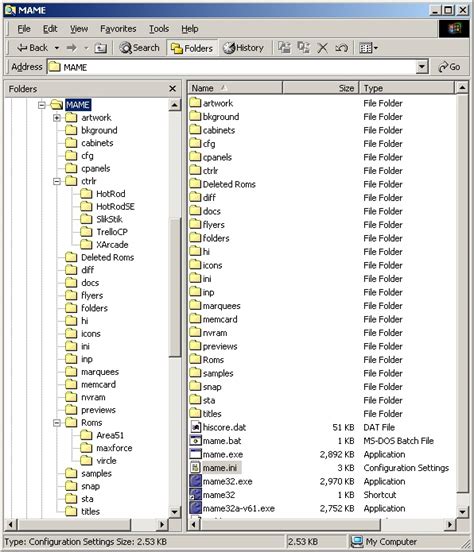Open the Address bar dropdown
Viewport: 474px width, 552px height.
click(422, 67)
